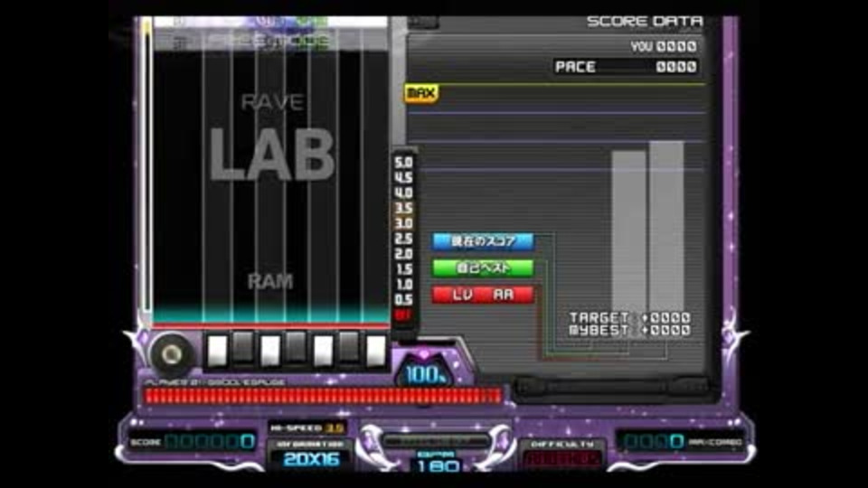Select 2.5 on the hi-speed scale

(x=403, y=239)
